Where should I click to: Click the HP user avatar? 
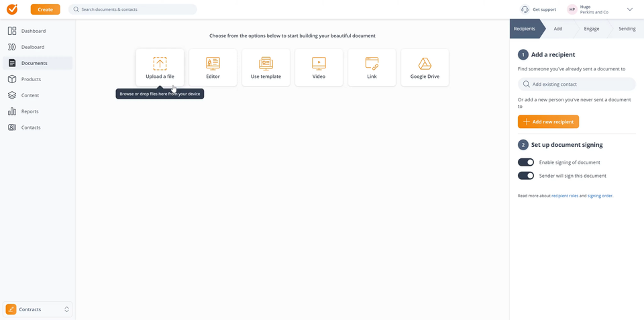coord(572,9)
